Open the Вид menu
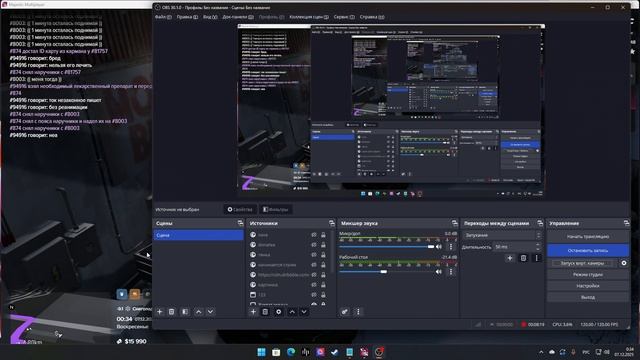This screenshot has height=360, width=640. [210, 17]
